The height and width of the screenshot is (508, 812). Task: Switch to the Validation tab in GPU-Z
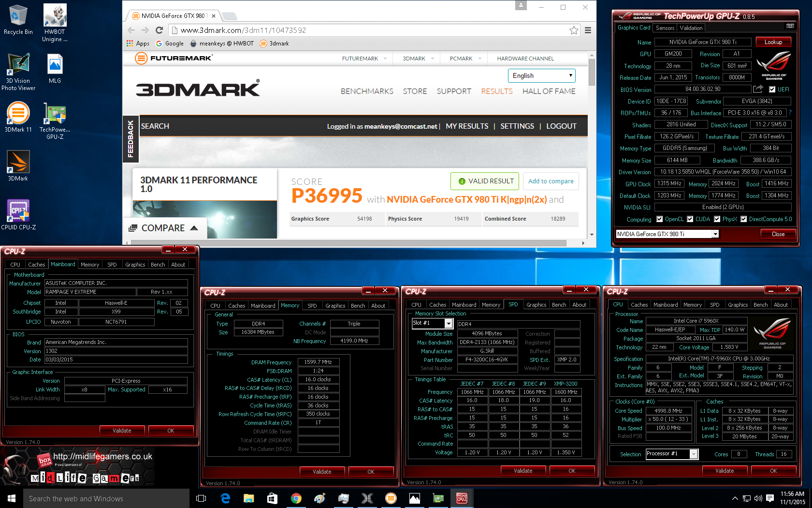coord(691,28)
